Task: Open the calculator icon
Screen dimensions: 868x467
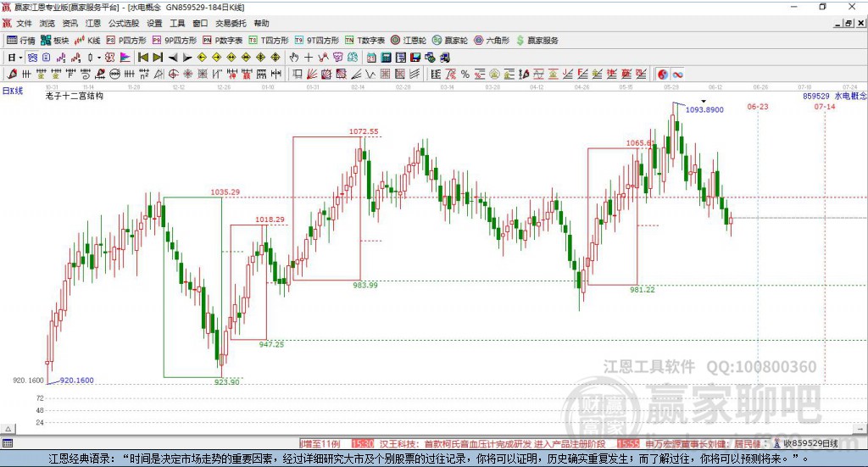Action: coord(387,58)
